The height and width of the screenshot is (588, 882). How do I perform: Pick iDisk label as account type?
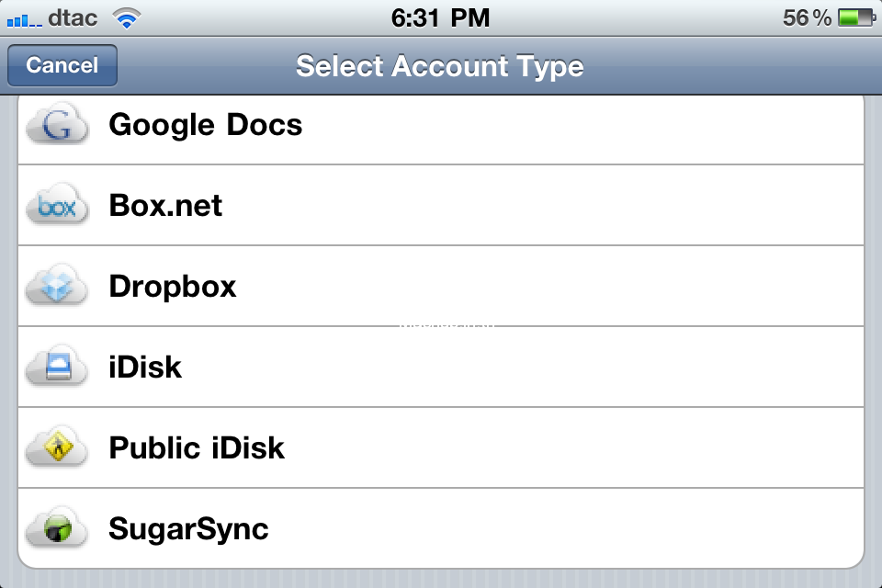(x=145, y=367)
